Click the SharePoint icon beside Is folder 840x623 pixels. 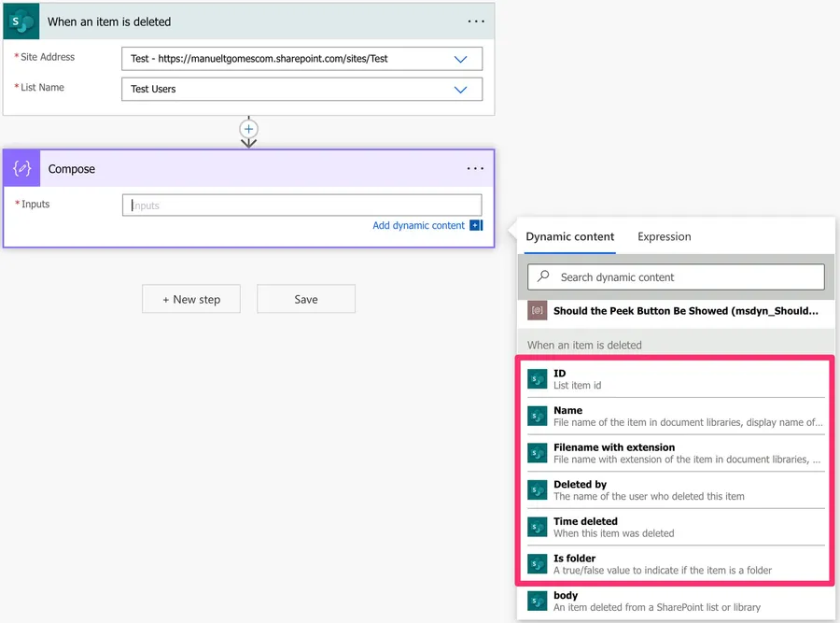pyautogui.click(x=537, y=564)
